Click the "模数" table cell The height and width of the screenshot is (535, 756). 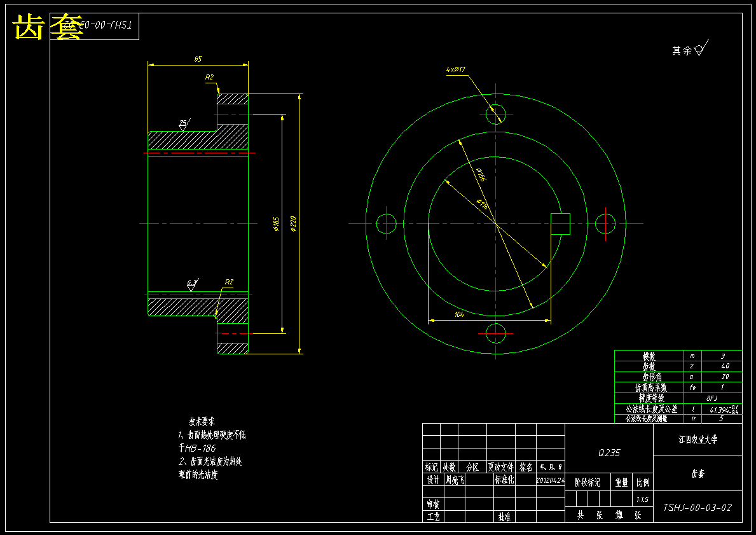pos(649,356)
